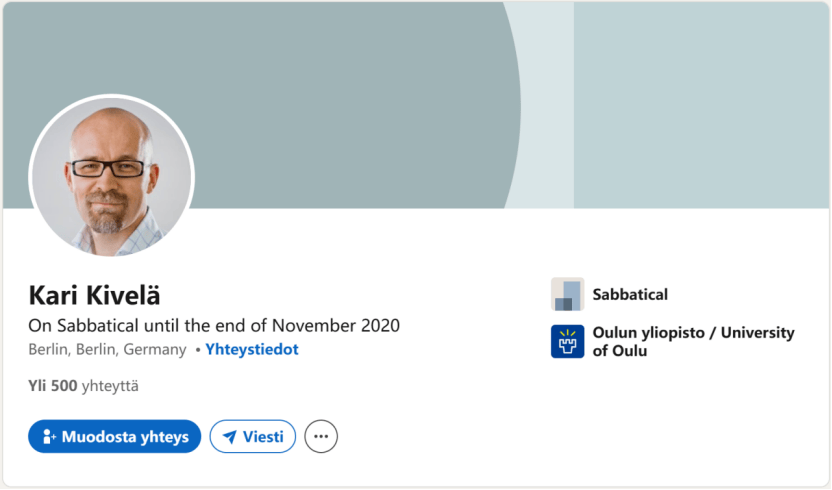Click the bullet separator before Yhteystiedot
The image size is (832, 490).
coord(197,349)
